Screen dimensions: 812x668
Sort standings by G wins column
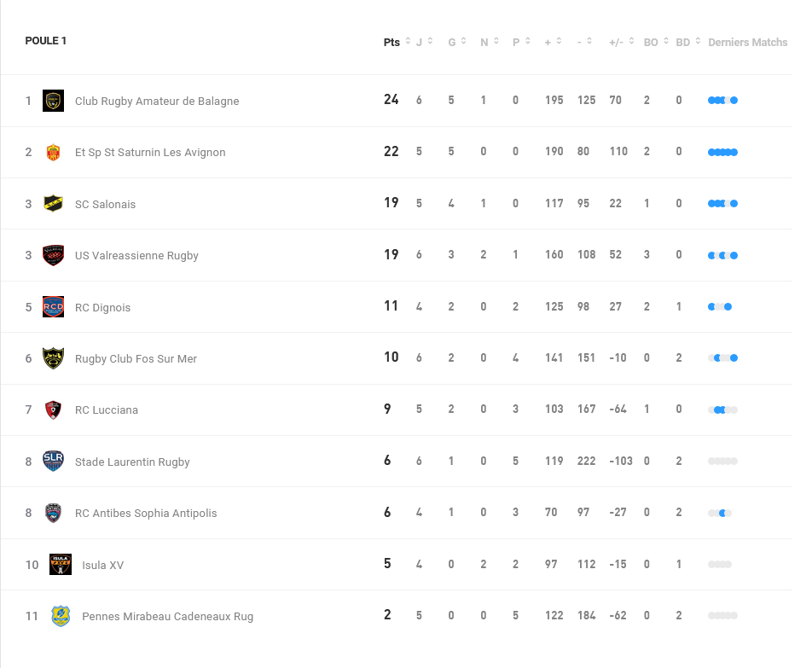click(x=456, y=42)
